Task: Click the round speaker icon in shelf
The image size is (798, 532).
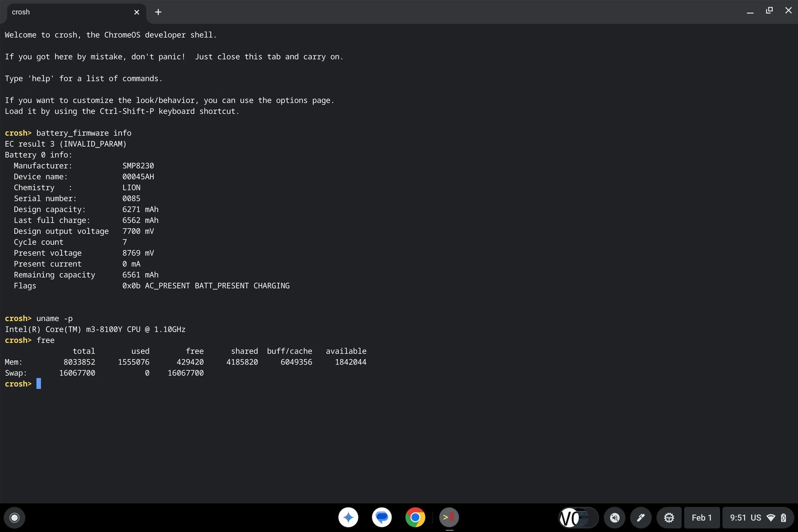Action: coord(614,518)
